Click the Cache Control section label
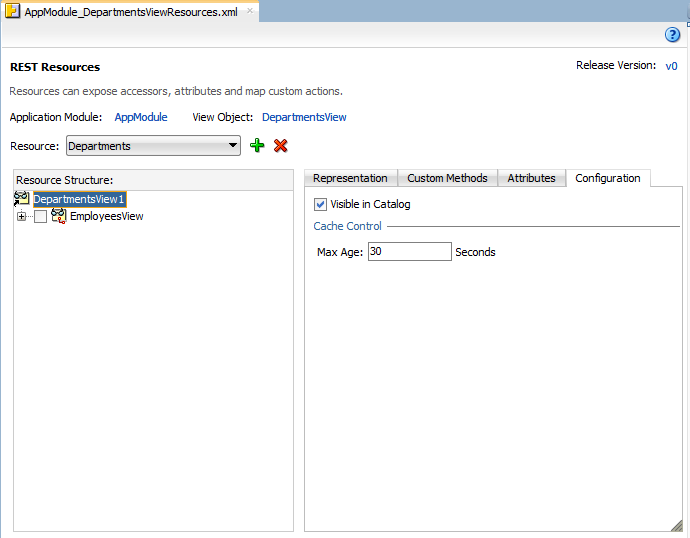This screenshot has width=690, height=538. [347, 226]
